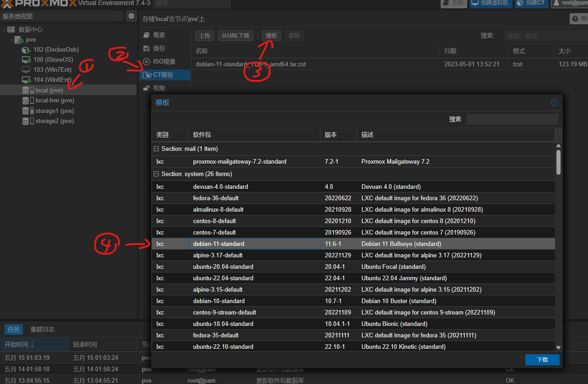The image size is (588, 384).
Task: Select the ubuntu-22.04-standard template row
Action: point(353,278)
